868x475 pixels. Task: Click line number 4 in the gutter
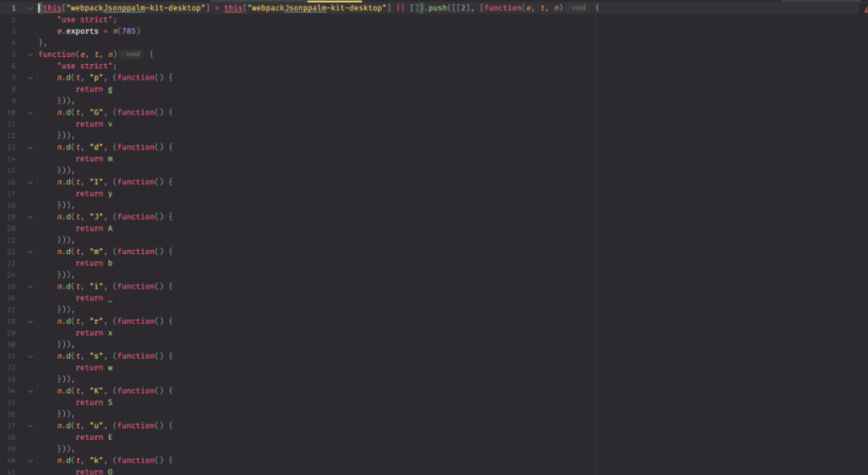coord(14,43)
